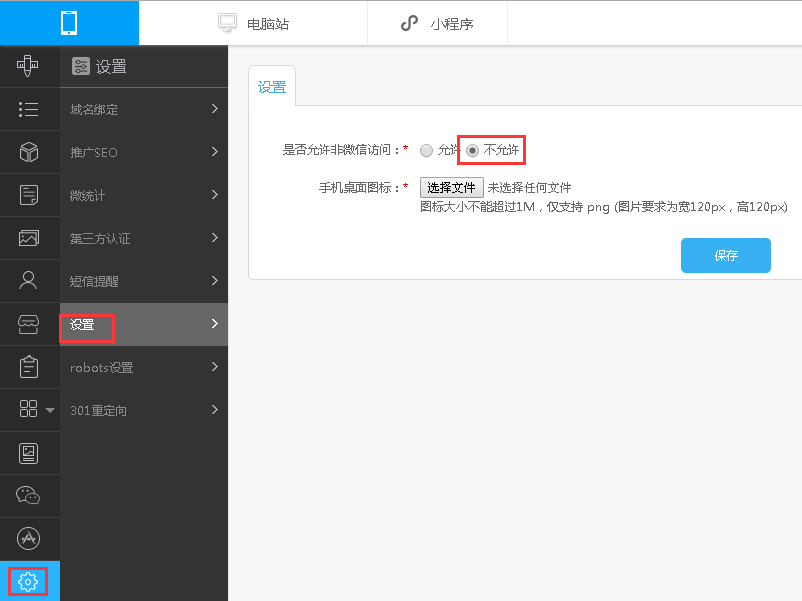Viewport: 802px width, 601px height.
Task: Select the 不允许 radio button
Action: click(x=473, y=150)
